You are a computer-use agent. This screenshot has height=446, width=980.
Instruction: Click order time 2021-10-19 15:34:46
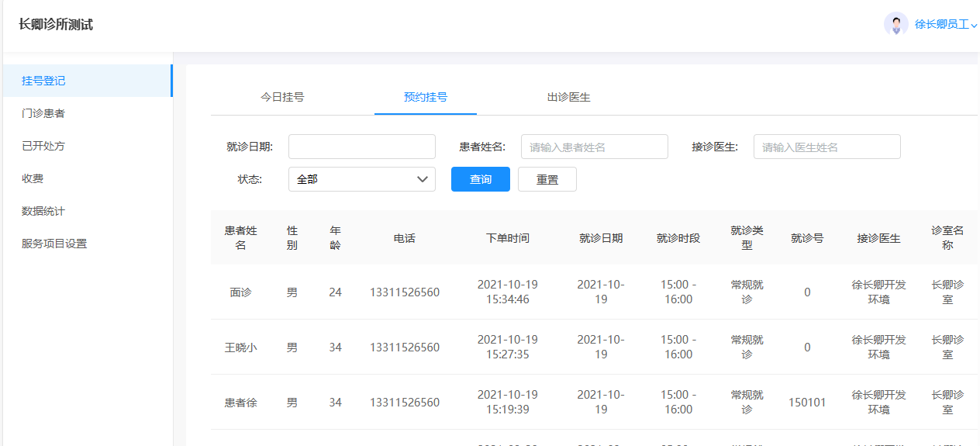[508, 292]
